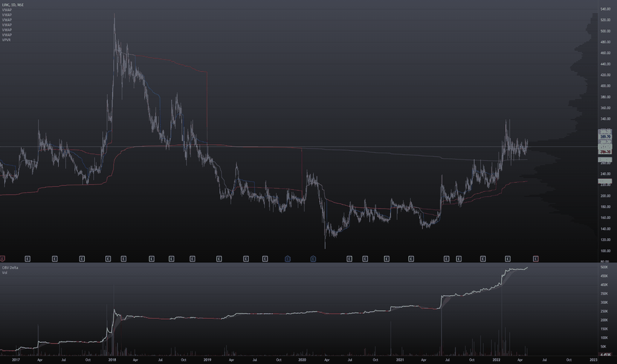The height and width of the screenshot is (364, 617).
Task: Click the 2017 label on the time axis
Action: [16, 359]
